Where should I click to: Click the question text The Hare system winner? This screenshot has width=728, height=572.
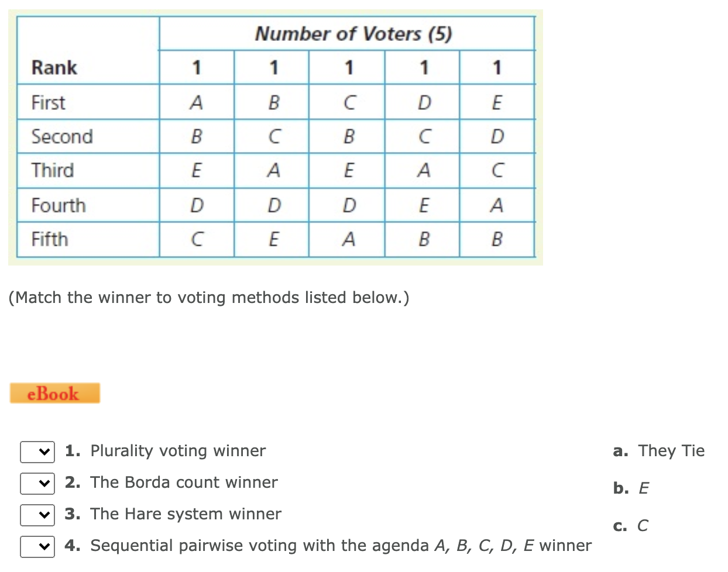186,514
